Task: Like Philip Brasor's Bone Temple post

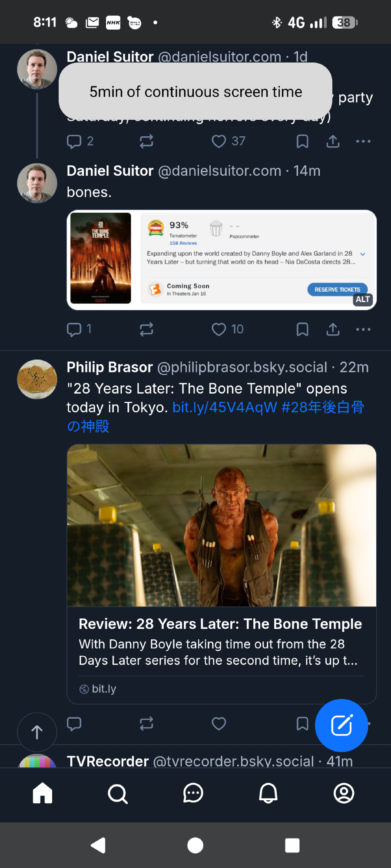Action: click(x=219, y=723)
